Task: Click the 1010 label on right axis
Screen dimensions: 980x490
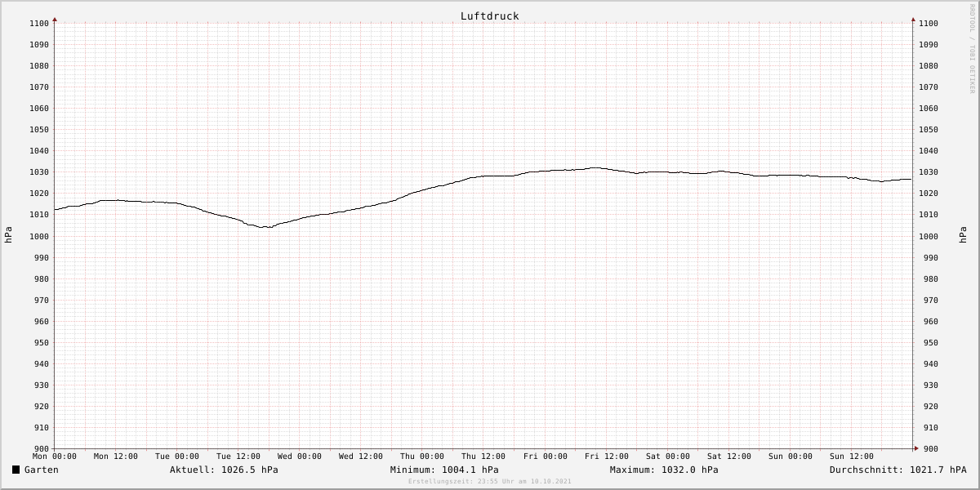Action: coord(928,215)
